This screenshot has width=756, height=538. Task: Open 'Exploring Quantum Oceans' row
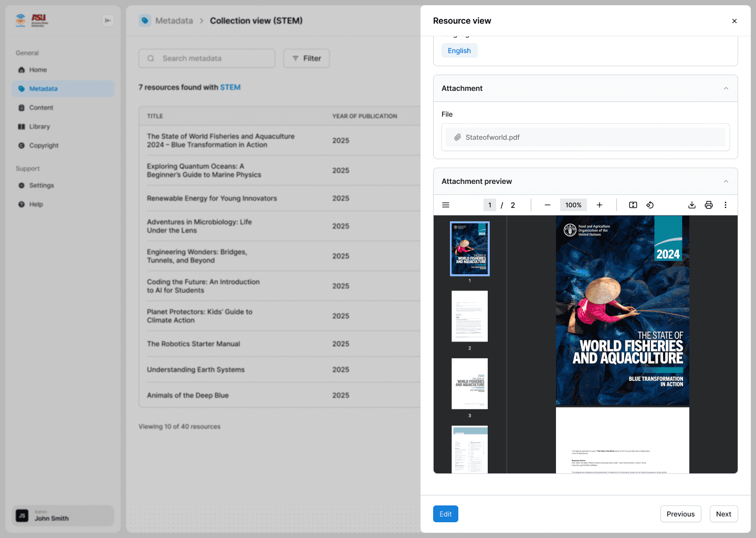(x=280, y=170)
